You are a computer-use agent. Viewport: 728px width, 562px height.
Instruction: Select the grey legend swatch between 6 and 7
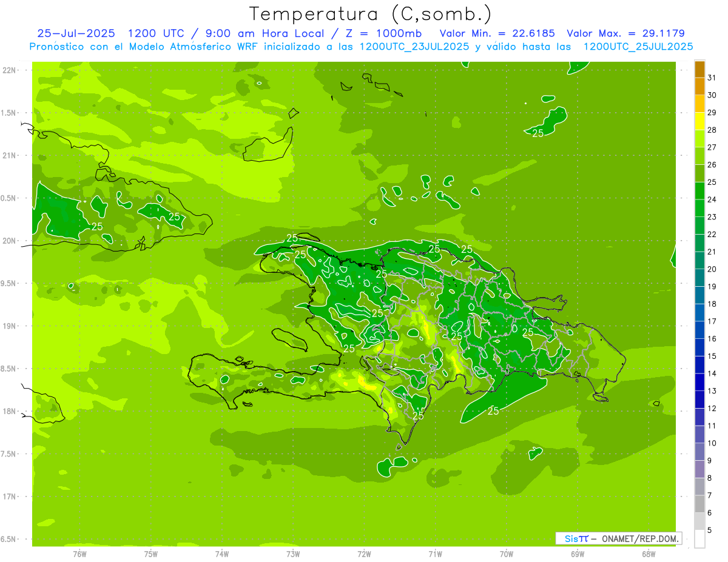(x=699, y=504)
